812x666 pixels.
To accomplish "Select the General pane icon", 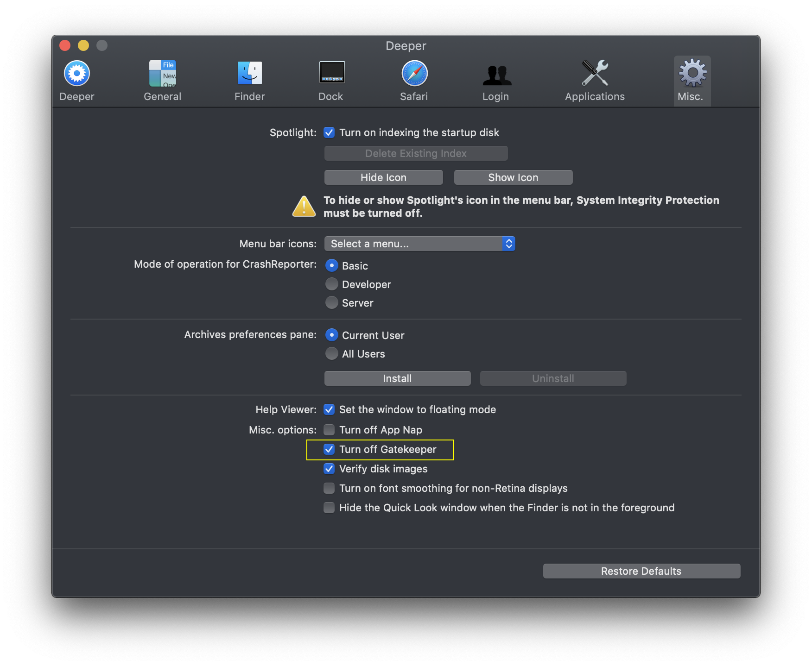I will pos(162,79).
